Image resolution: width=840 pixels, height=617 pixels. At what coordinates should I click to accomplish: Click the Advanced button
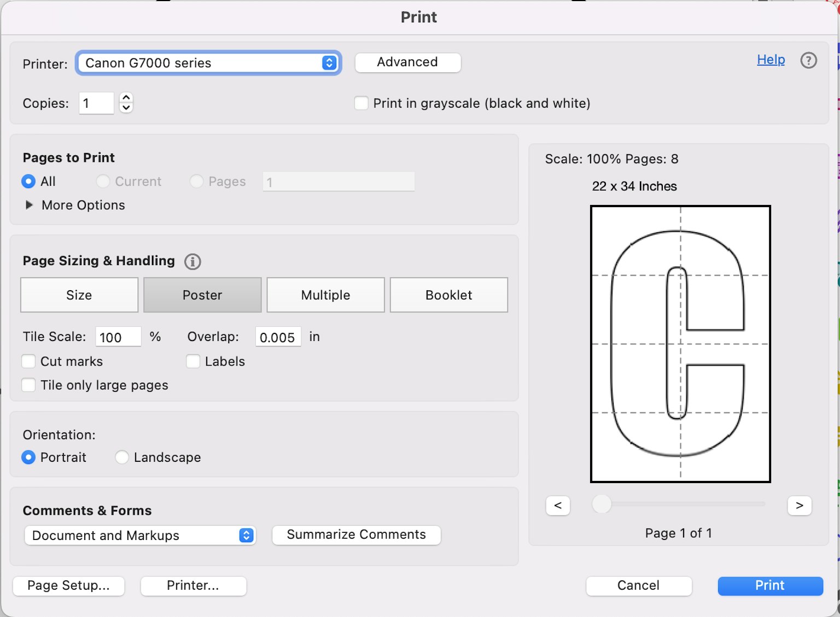point(407,62)
